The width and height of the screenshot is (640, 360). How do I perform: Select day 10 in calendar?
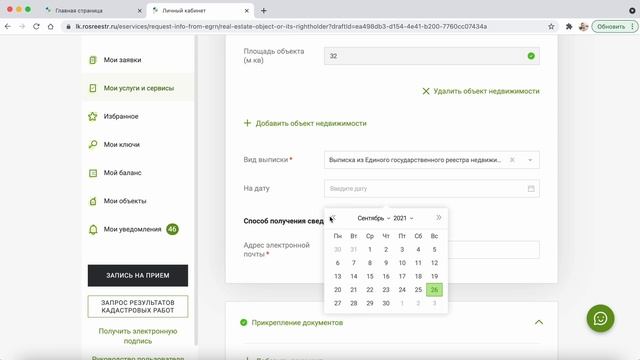(x=402, y=263)
